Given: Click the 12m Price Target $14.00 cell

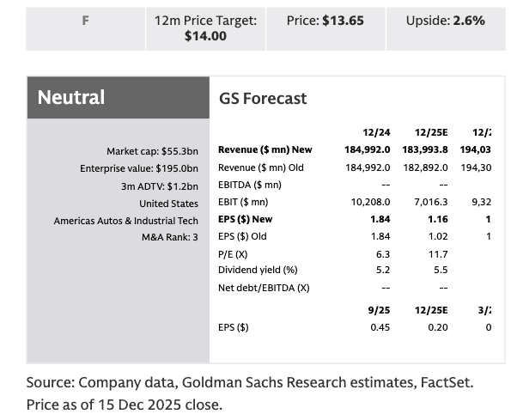Looking at the screenshot, I should [x=205, y=28].
